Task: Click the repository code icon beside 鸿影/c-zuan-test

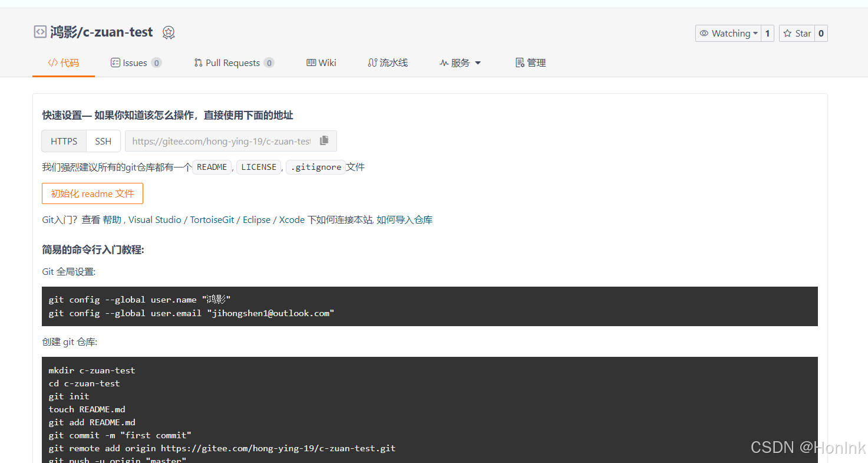Action: 39,32
